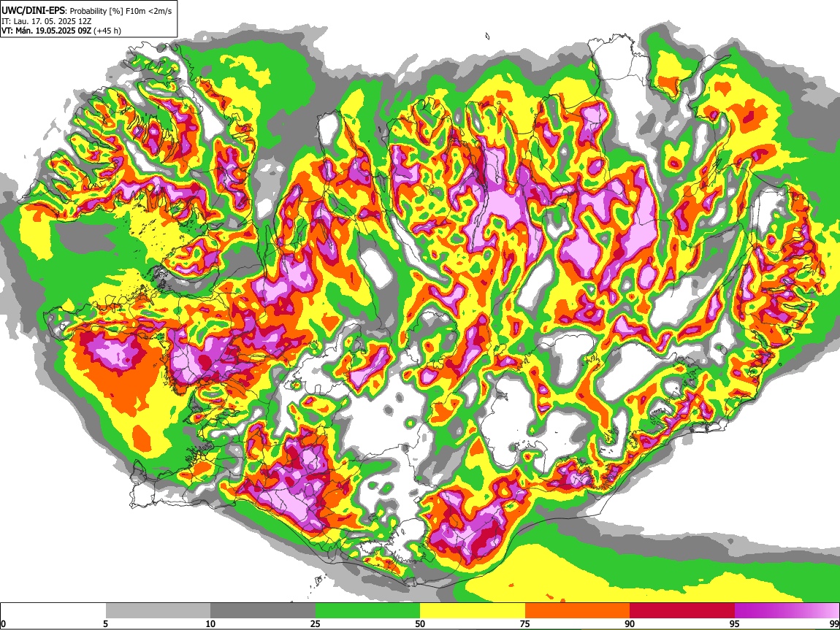Image resolution: width=840 pixels, height=630 pixels.
Task: Click the yellow 50–75 legend segment
Action: (x=473, y=611)
